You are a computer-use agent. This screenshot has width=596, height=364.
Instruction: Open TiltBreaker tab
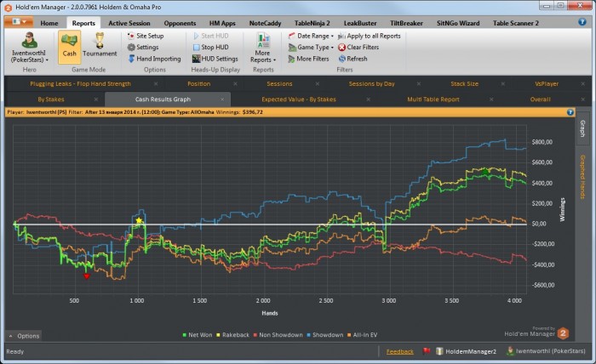coord(406,23)
